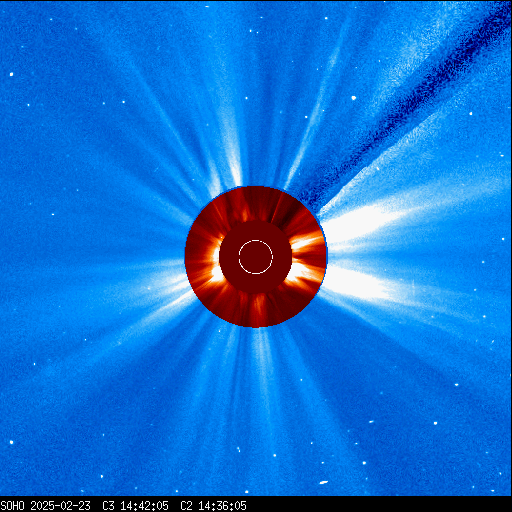
Task: Click the bright star near top-left edge
Action: [x=11, y=74]
